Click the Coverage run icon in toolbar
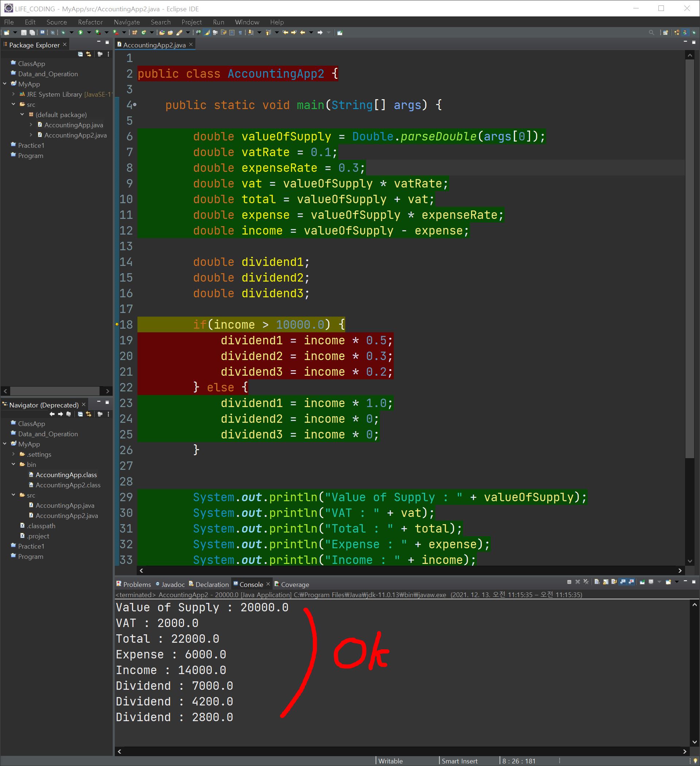 click(98, 33)
